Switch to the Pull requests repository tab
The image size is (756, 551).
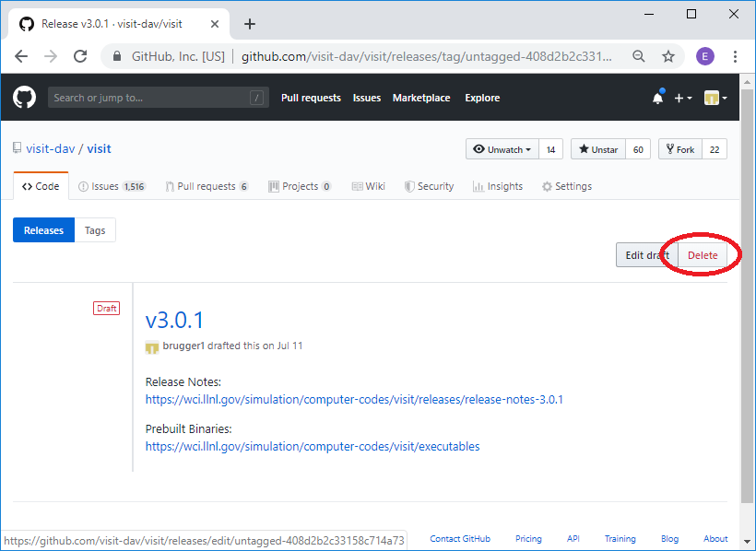tap(207, 186)
